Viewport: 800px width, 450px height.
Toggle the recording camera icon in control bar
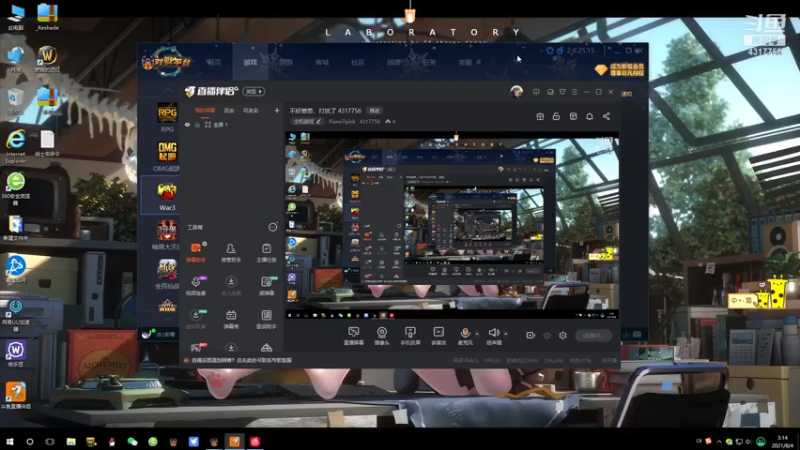point(530,335)
